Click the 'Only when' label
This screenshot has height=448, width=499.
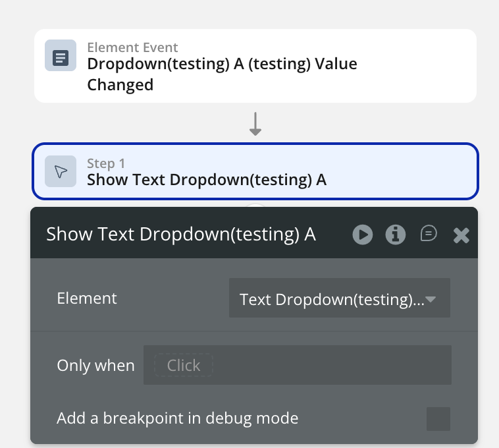tap(95, 366)
